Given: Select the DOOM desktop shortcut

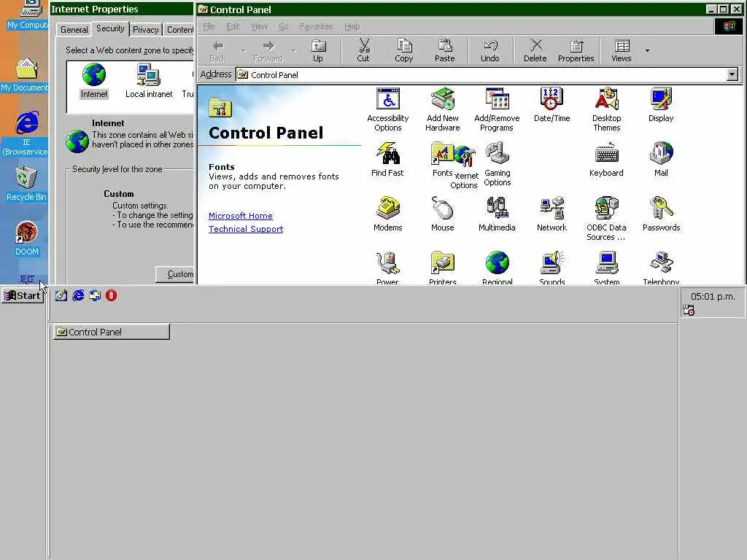Looking at the screenshot, I should click(27, 239).
